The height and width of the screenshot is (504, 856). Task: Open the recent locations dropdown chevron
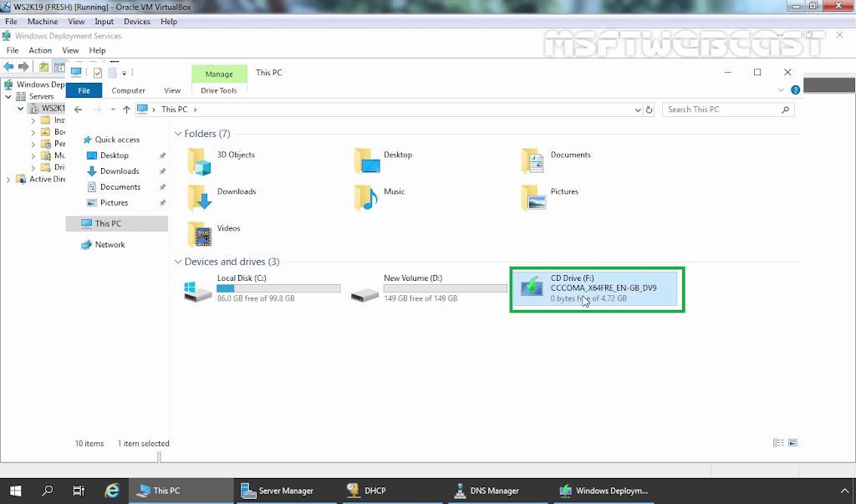(113, 109)
